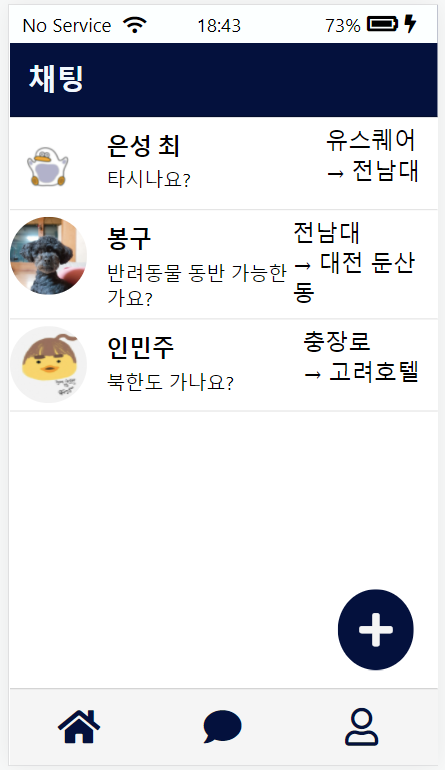The width and height of the screenshot is (445, 770).
Task: Go to the profile person icon
Action: tap(362, 727)
